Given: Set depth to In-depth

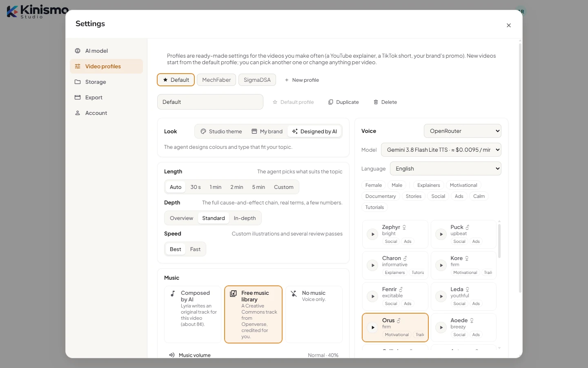Looking at the screenshot, I should (245, 218).
